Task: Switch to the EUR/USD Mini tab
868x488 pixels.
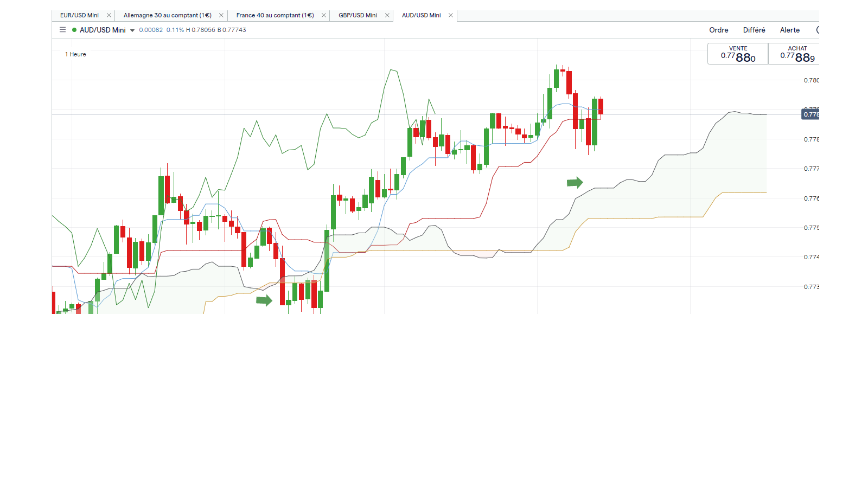Action: [x=79, y=15]
